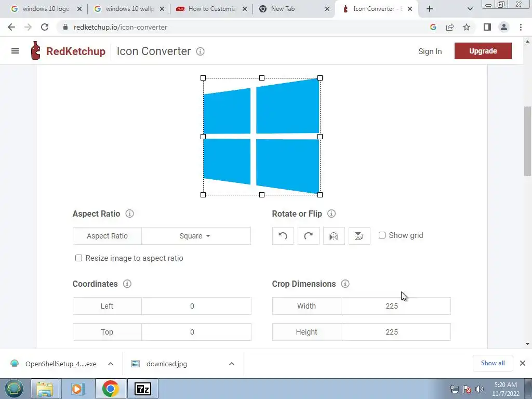Enable the Show grid checkbox

[x=382, y=235]
